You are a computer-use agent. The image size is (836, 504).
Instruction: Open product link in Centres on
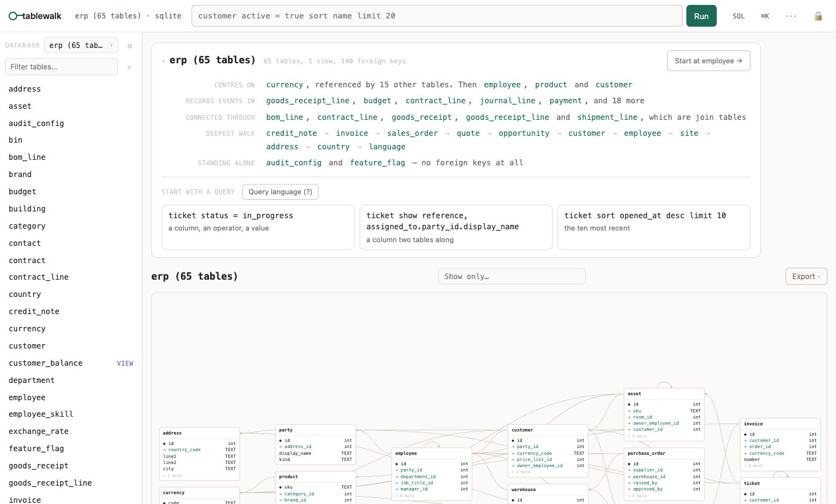(551, 85)
